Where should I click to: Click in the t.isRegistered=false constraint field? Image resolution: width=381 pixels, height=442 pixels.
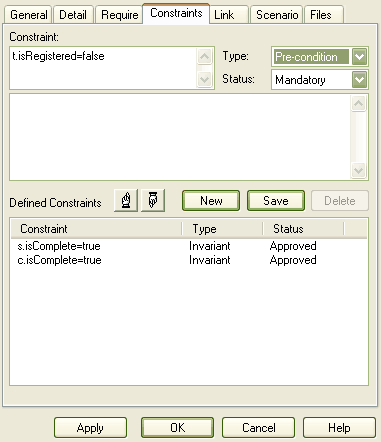[x=103, y=68]
